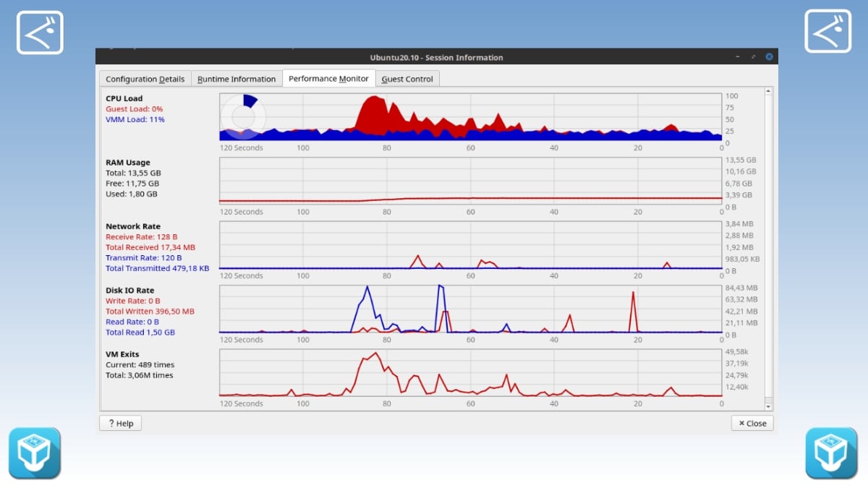Click the Disk IO Rate chart area
The width and height of the screenshot is (868, 488).
[x=471, y=309]
